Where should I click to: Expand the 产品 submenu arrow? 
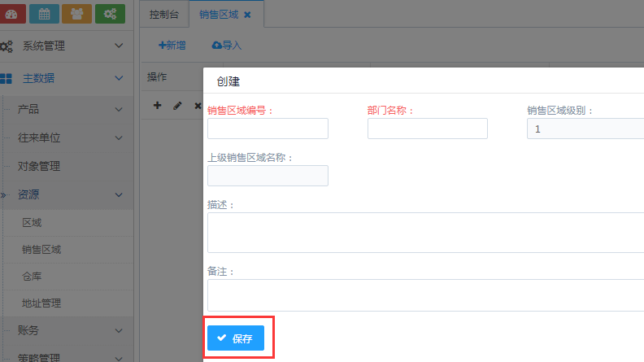point(120,109)
